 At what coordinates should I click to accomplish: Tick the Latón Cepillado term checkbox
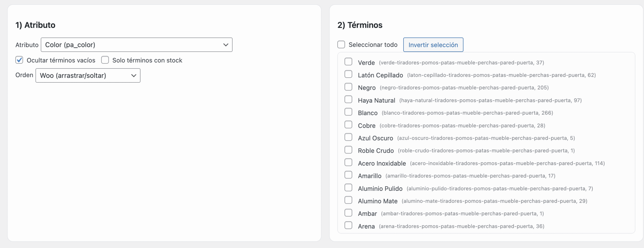[x=348, y=74]
